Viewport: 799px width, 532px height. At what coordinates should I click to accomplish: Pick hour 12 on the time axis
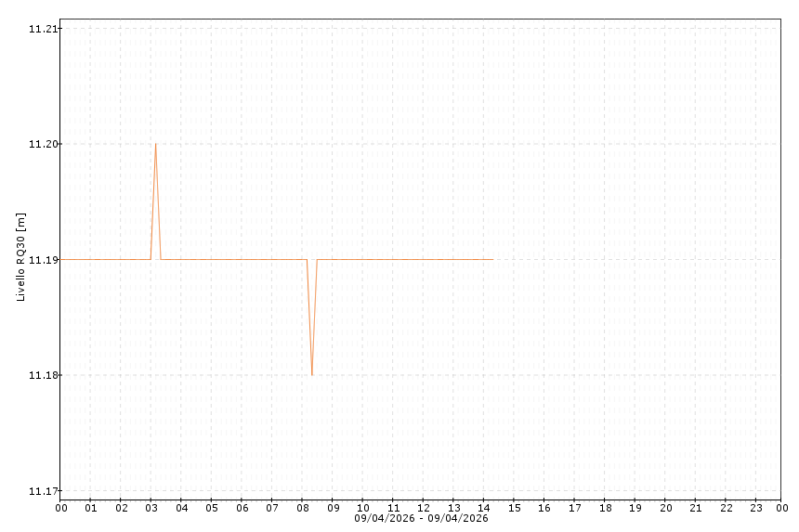pyautogui.click(x=424, y=508)
